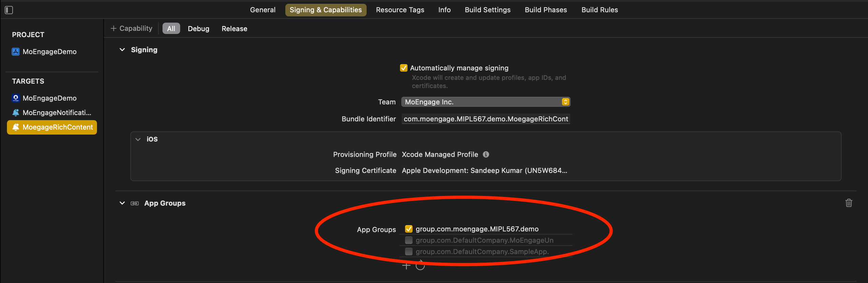Click the MoEngageDemo app target icon
The width and height of the screenshot is (868, 283).
click(16, 98)
